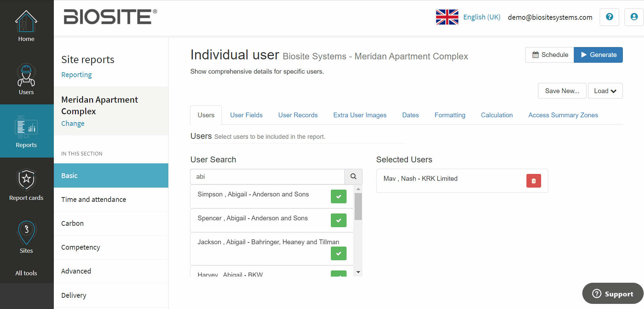Click the search results scrollbar thumb
Viewport: 644px width, 309px height.
pos(358,206)
